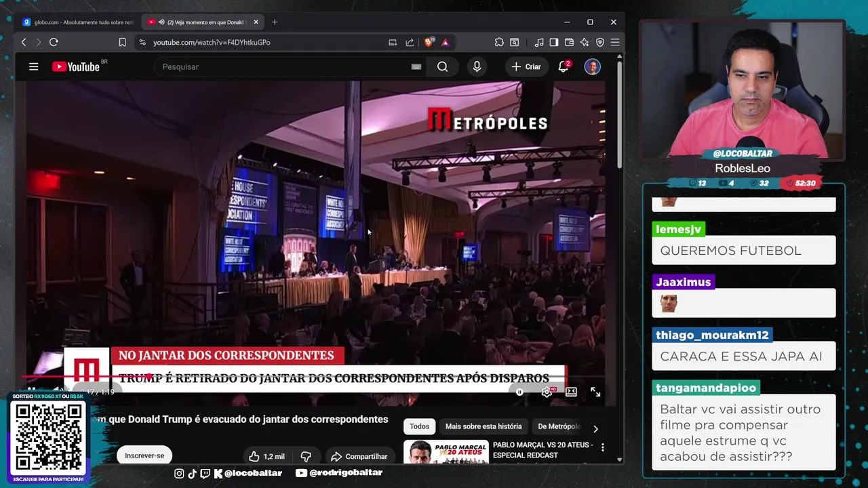Click the Criar create button
The height and width of the screenshot is (488, 868).
click(526, 66)
